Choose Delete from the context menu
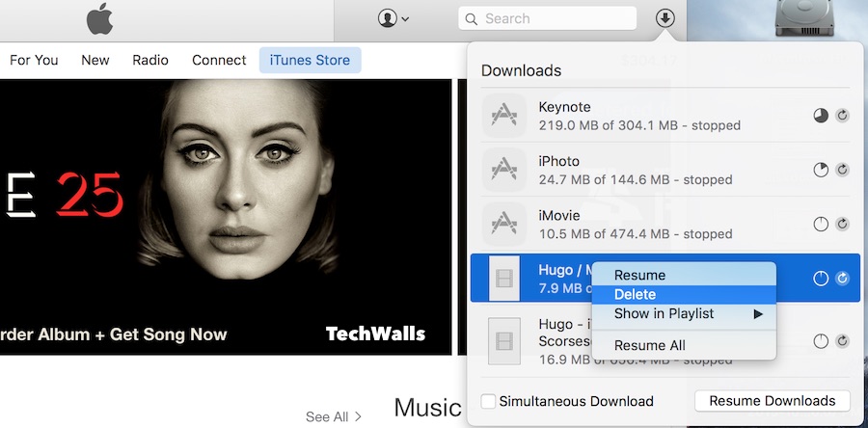868x428 pixels. click(x=684, y=294)
